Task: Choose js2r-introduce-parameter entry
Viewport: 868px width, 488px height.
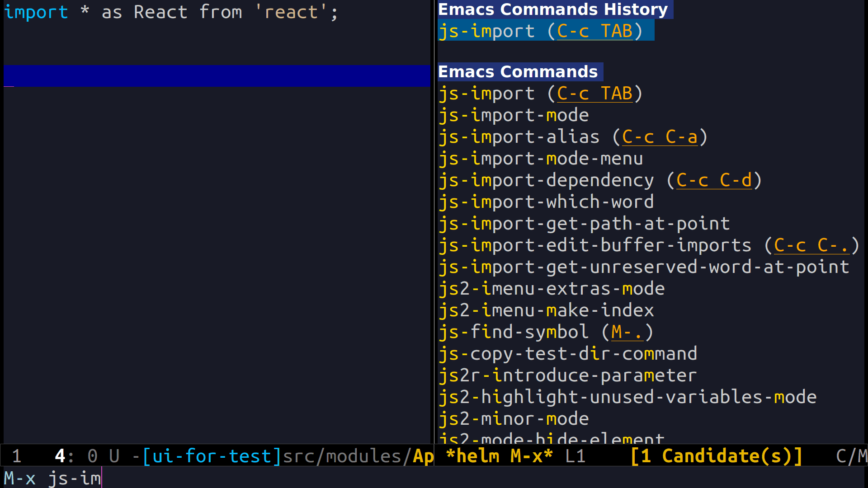Action: pos(568,375)
